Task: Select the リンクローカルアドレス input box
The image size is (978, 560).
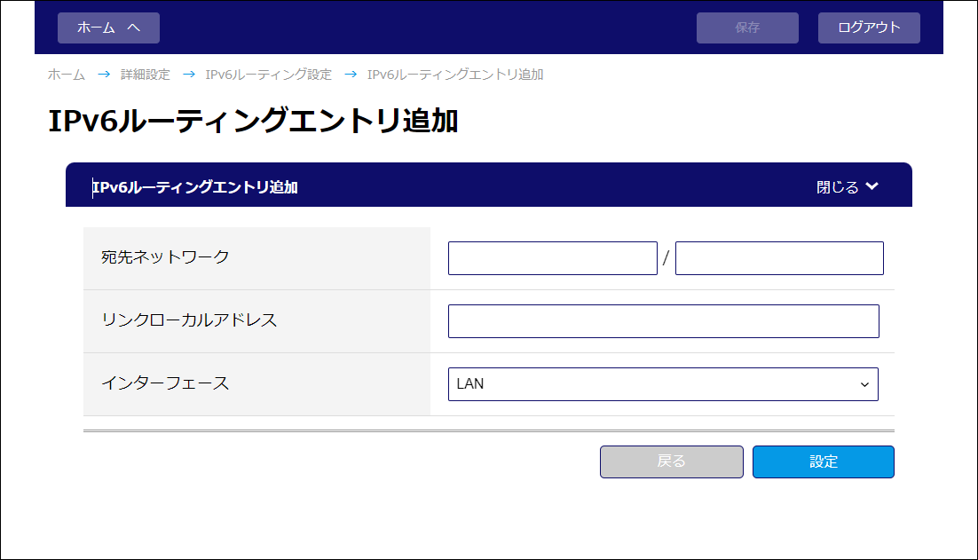Action: click(x=663, y=321)
